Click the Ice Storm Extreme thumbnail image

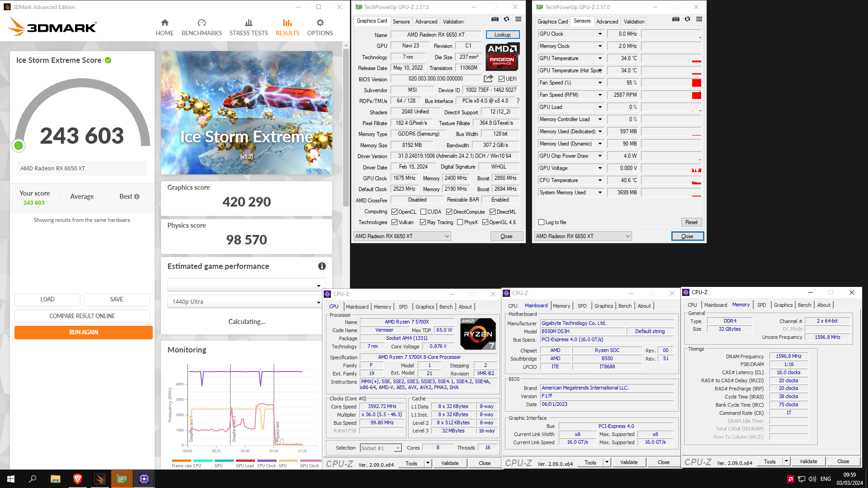click(x=246, y=113)
